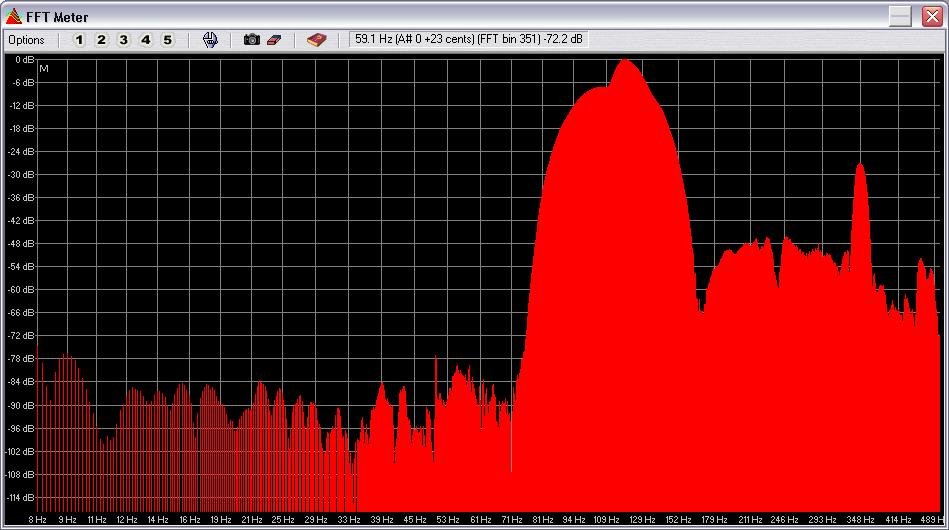The image size is (949, 530).
Task: Take a snapshot with the camera icon
Action: [x=252, y=40]
